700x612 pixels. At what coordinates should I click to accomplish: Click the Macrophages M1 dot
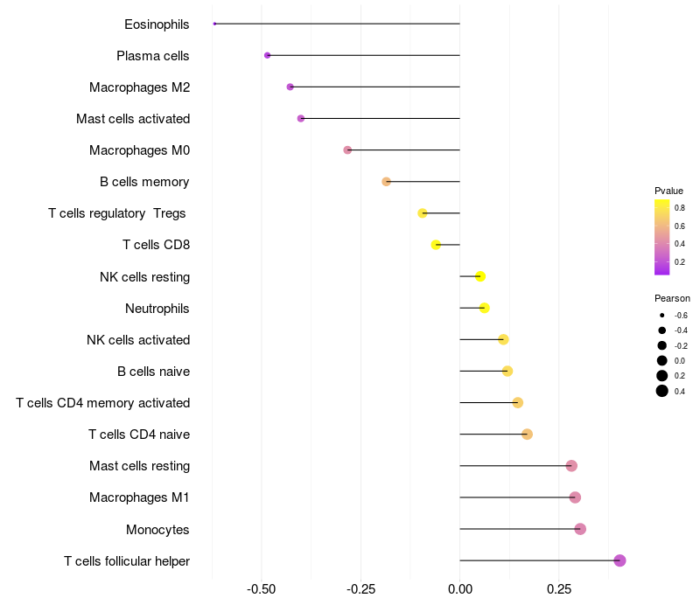575,497
